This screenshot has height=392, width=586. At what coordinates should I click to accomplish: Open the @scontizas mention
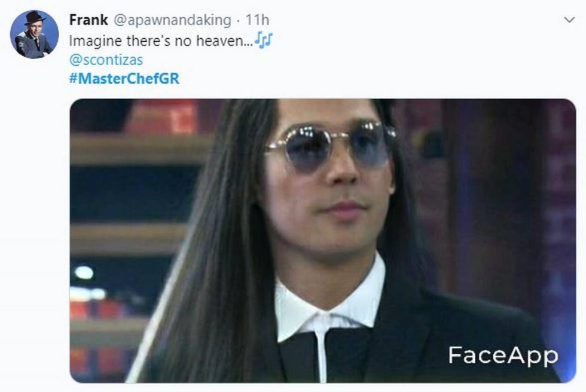(106, 60)
